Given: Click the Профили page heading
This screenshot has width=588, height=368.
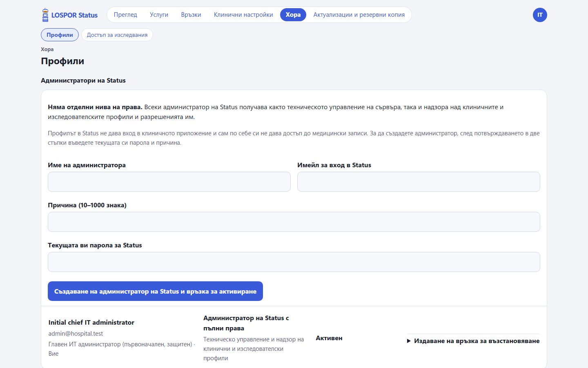Looking at the screenshot, I should [62, 61].
